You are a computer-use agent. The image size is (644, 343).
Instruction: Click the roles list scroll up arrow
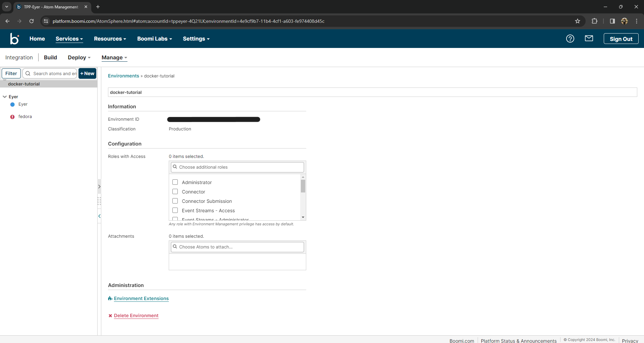[x=303, y=177]
